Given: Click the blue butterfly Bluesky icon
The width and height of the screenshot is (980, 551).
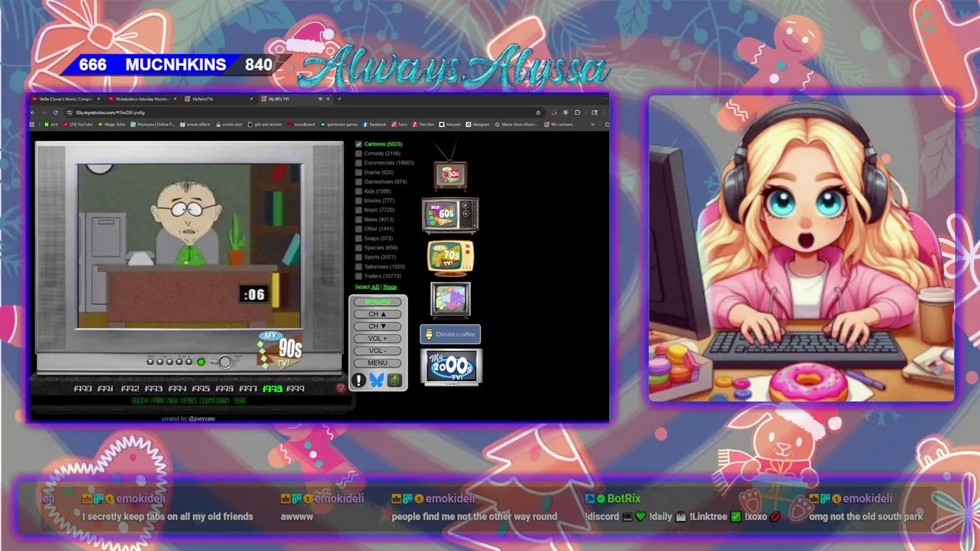Looking at the screenshot, I should [377, 380].
